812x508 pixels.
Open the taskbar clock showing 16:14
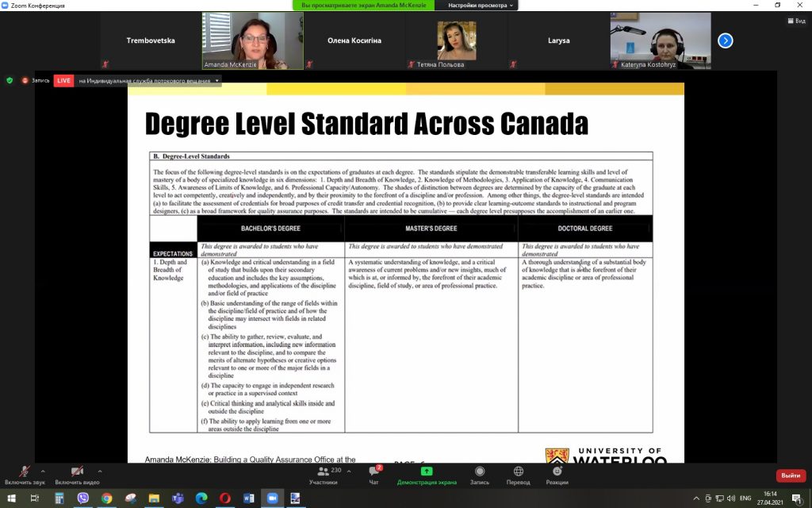click(770, 498)
